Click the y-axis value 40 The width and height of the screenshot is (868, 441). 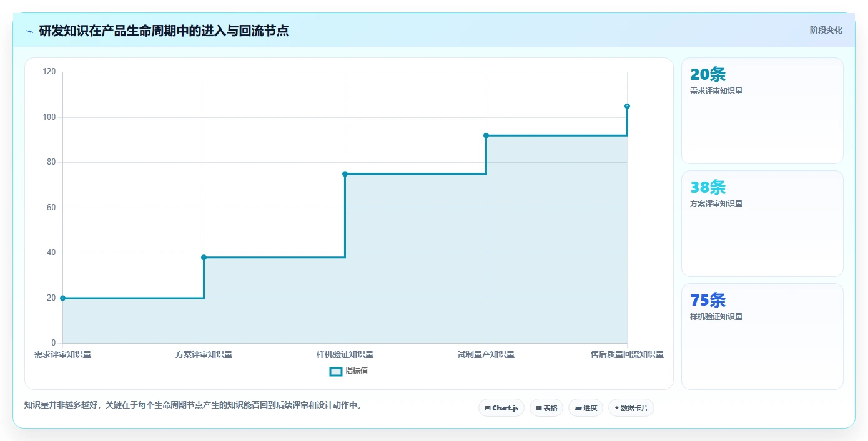click(51, 253)
